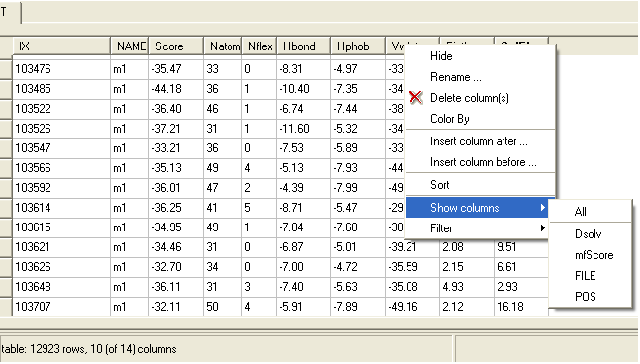The width and height of the screenshot is (640, 364).
Task: Click the red X Delete column icon
Action: [415, 98]
